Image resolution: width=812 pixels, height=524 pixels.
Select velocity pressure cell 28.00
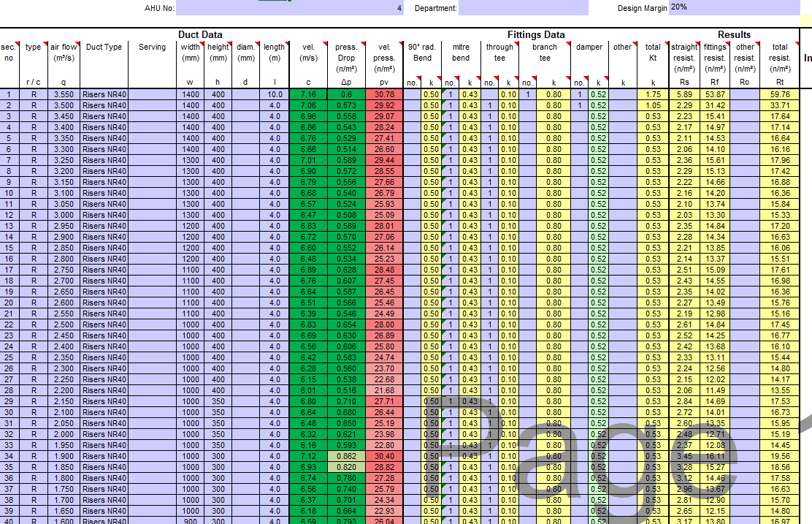click(x=384, y=324)
